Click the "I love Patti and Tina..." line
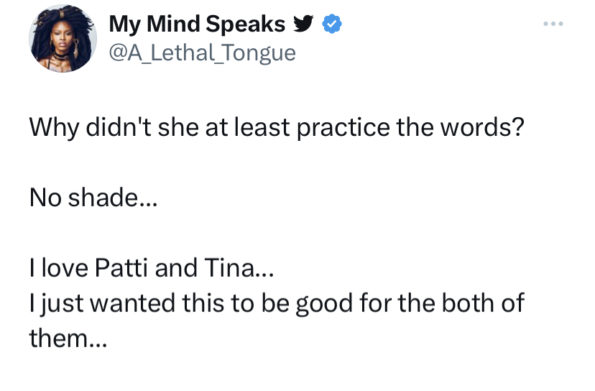The image size is (595, 391). [x=151, y=268]
